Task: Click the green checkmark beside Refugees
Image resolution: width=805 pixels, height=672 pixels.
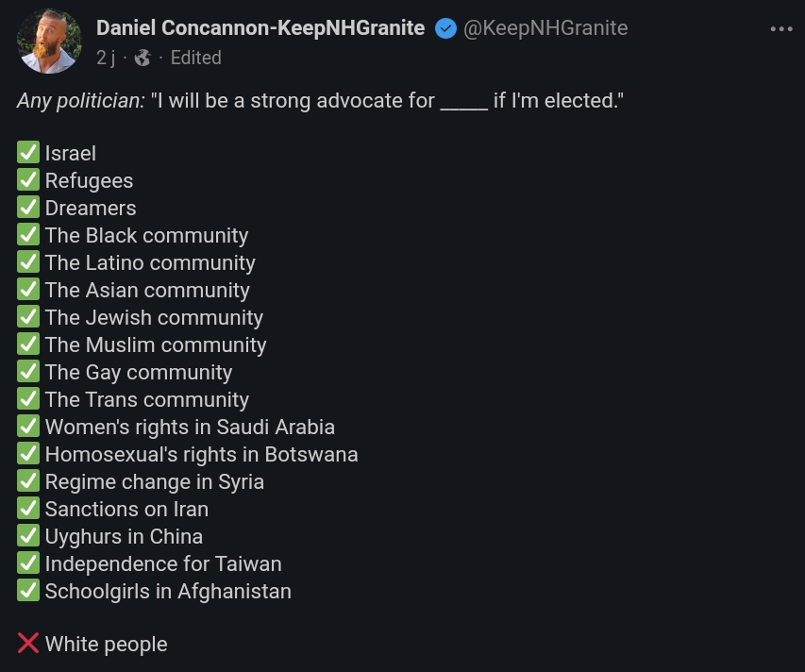Action: click(x=28, y=180)
